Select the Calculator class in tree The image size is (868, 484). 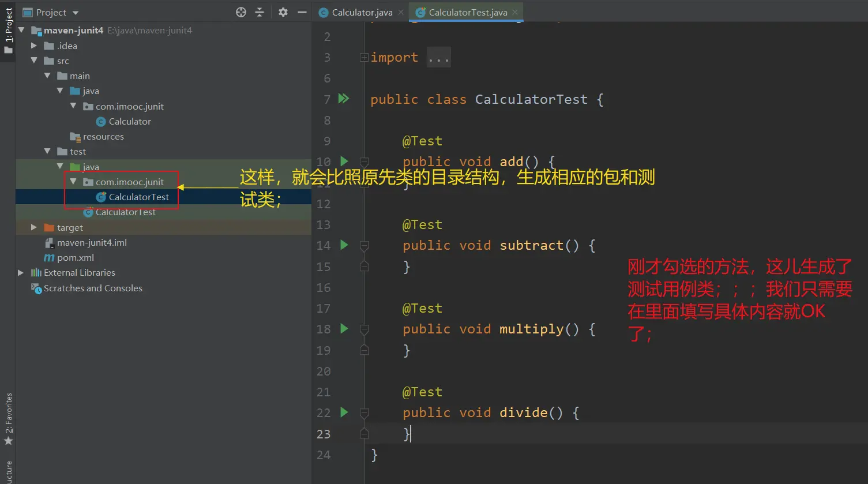[x=130, y=121]
